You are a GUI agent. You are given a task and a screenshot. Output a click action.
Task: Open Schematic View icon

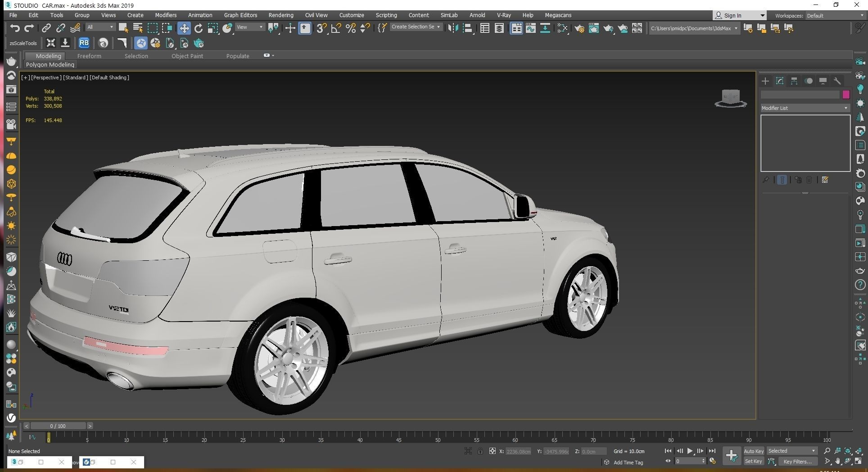coord(545,28)
